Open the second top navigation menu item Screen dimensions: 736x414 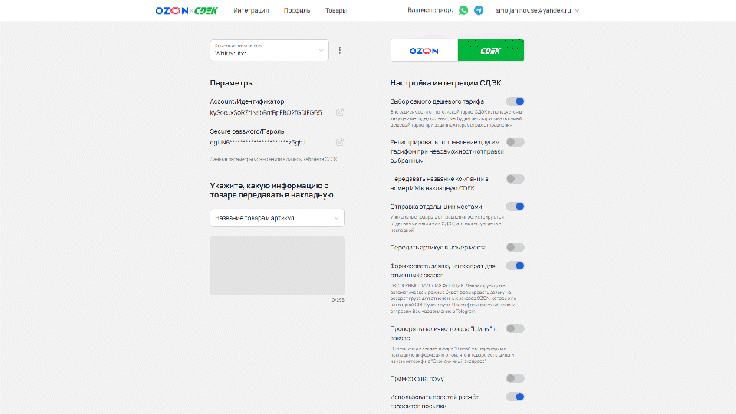click(297, 10)
